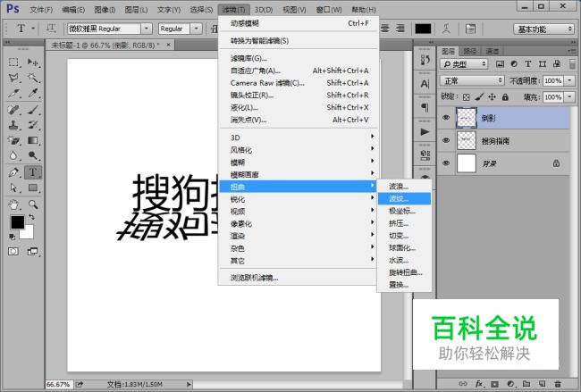
Task: Select the Polygonal Lasso tool
Action: point(13,78)
